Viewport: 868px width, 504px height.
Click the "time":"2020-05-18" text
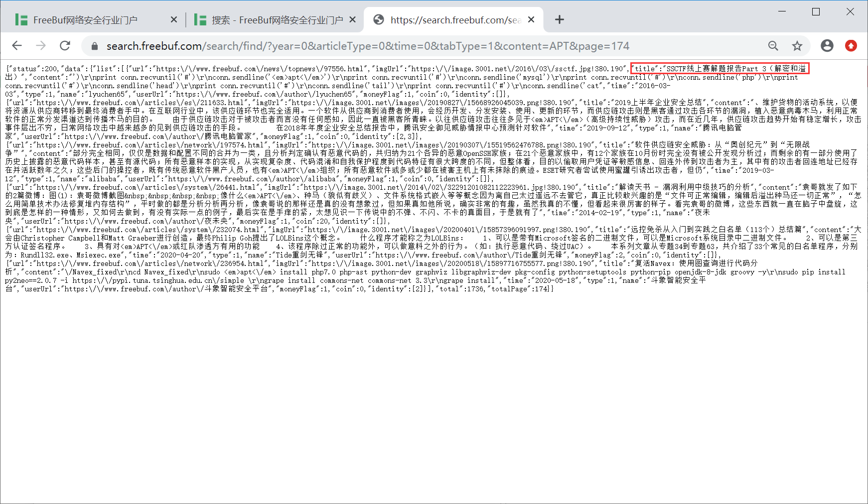pos(542,280)
